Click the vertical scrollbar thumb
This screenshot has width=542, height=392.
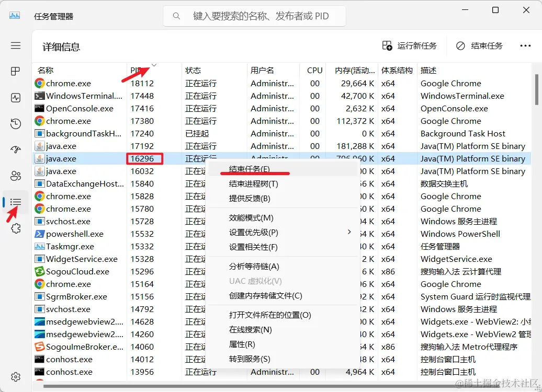tap(536, 89)
